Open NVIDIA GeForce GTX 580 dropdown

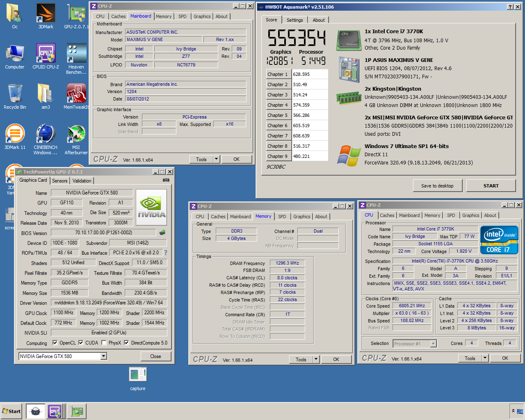(104, 356)
